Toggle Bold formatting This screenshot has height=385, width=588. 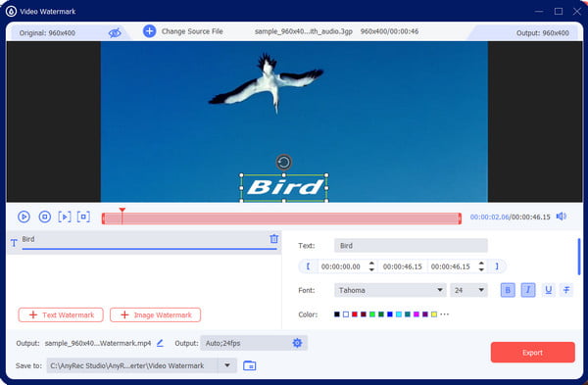point(508,290)
